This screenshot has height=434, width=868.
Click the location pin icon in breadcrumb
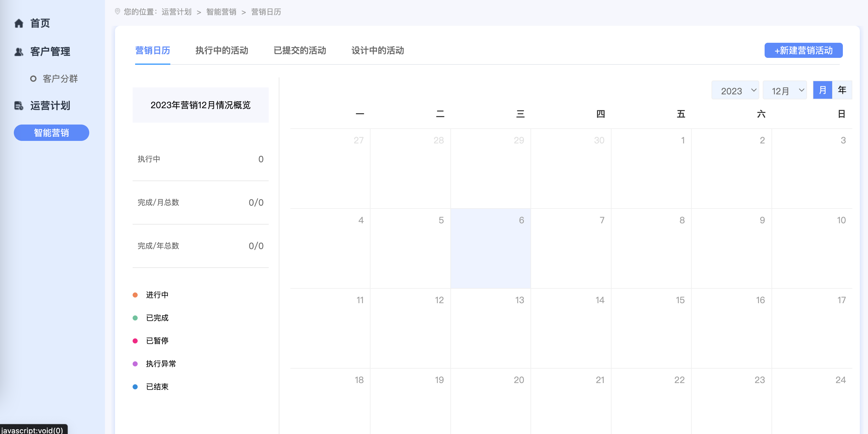pos(117,11)
